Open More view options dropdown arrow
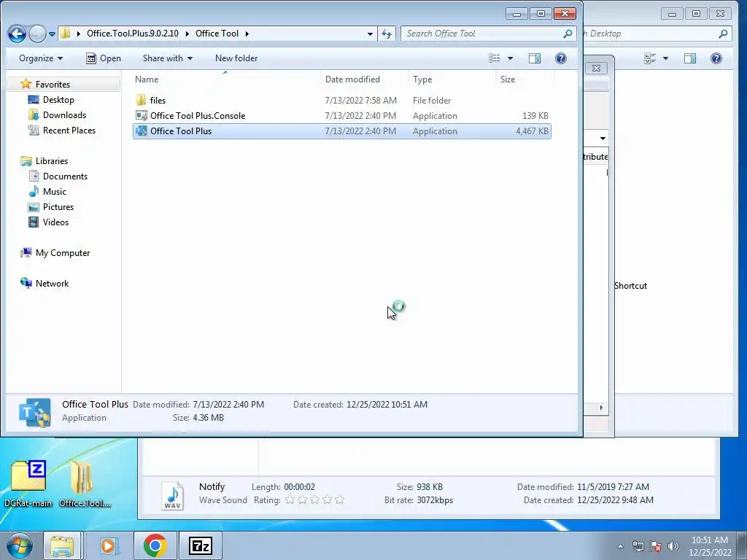 pos(510,58)
